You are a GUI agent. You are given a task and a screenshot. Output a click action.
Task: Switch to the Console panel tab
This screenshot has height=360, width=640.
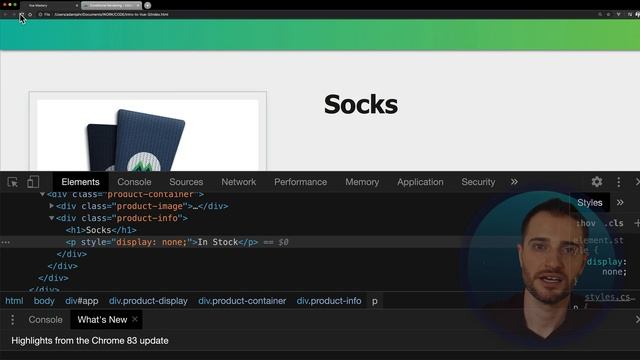click(134, 182)
